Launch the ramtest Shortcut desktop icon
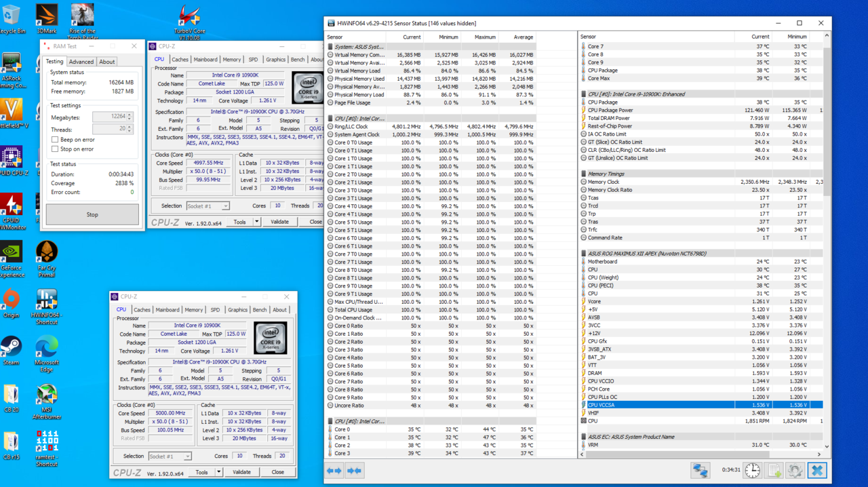The width and height of the screenshot is (868, 487). pos(46,449)
